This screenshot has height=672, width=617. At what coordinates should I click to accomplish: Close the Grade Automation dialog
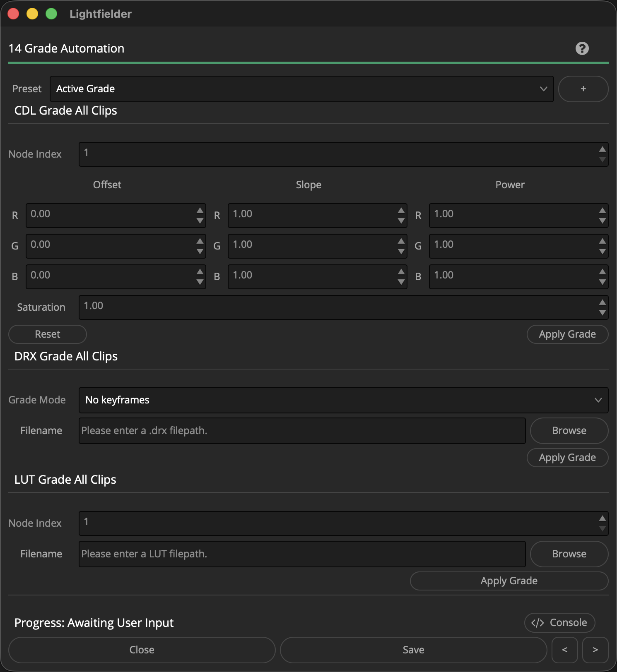click(x=142, y=650)
